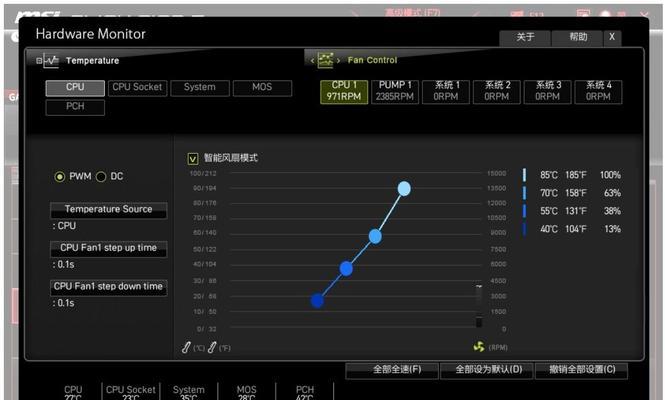Click the 撤销全部设置(C) button

pos(582,370)
